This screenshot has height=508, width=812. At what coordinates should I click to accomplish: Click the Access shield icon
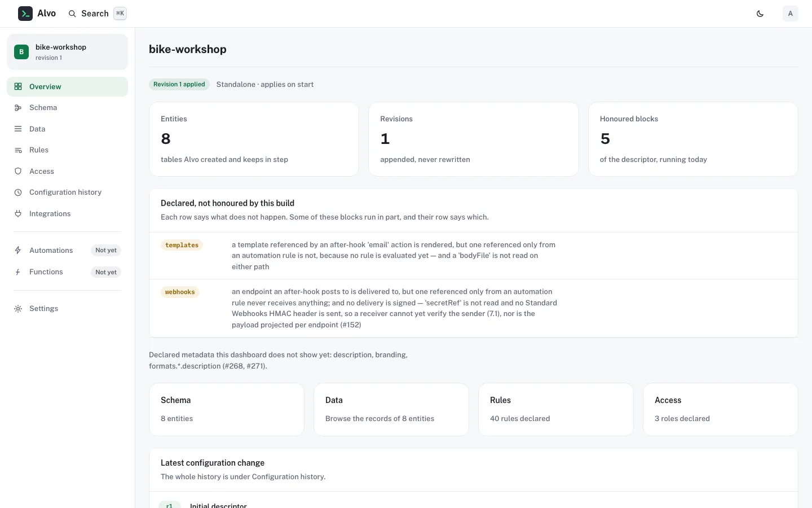(x=18, y=171)
